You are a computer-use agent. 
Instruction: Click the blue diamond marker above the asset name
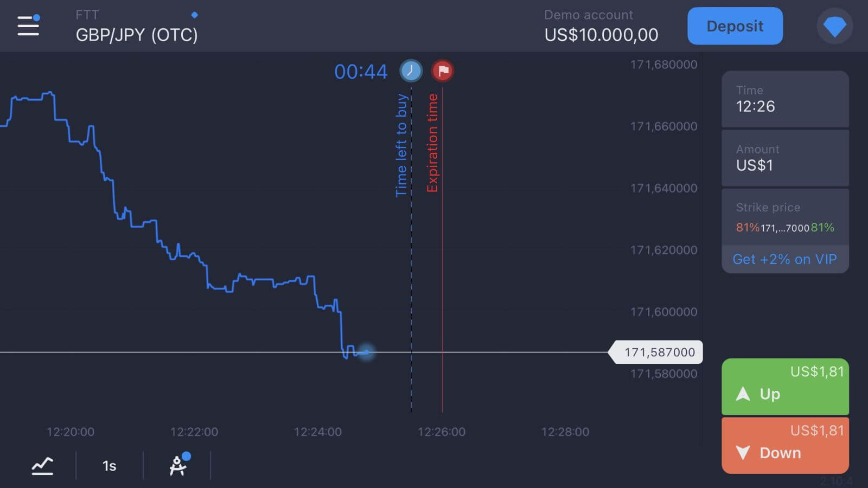[194, 15]
